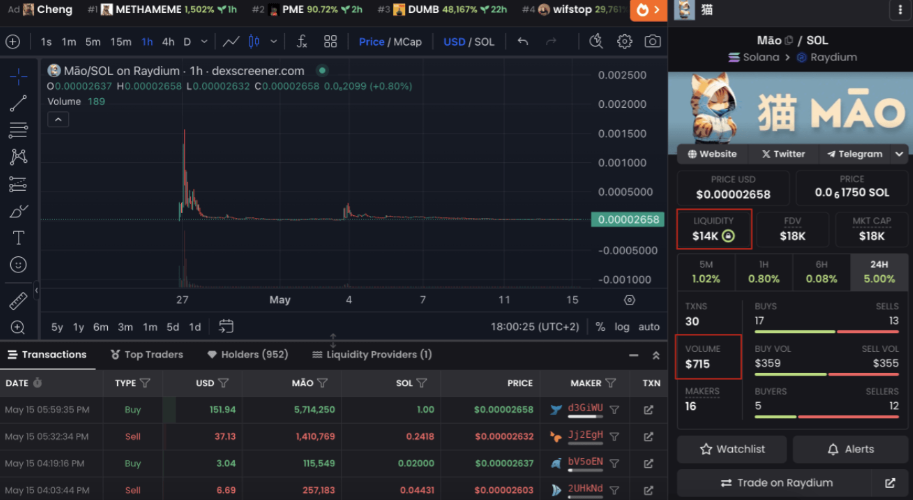
Task: Undo the last chart action
Action: tap(523, 42)
